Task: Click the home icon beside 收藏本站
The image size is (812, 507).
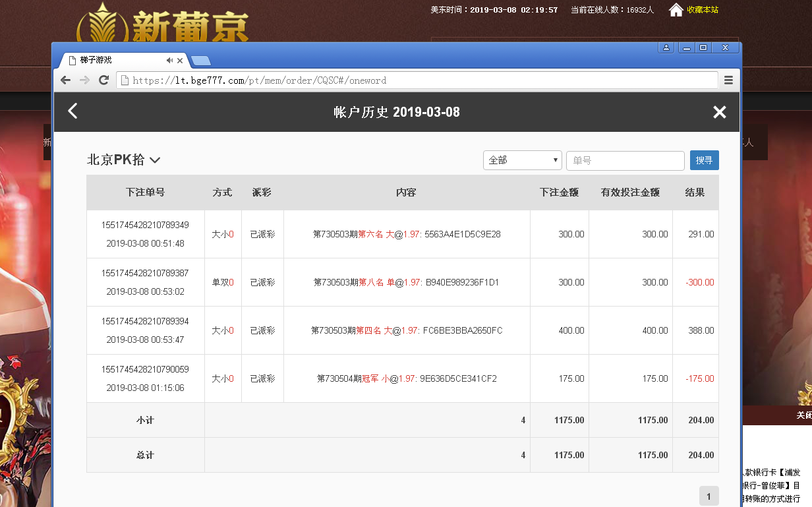Action: point(676,10)
